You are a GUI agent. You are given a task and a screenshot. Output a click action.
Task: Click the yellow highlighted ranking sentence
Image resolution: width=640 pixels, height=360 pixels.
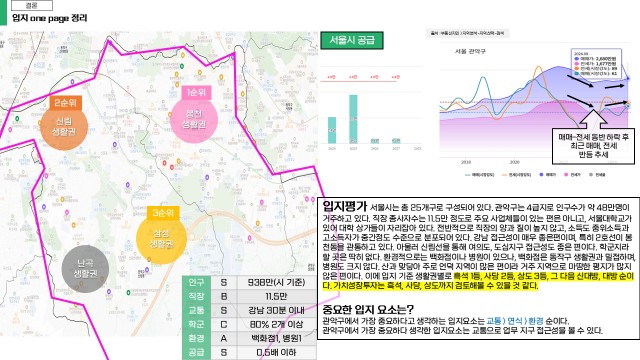coord(478,281)
